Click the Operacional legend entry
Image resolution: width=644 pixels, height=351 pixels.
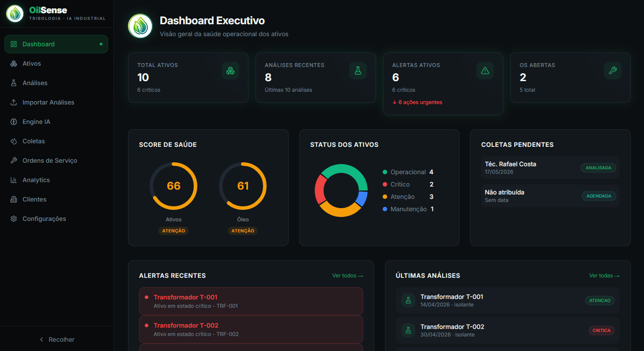pos(408,172)
